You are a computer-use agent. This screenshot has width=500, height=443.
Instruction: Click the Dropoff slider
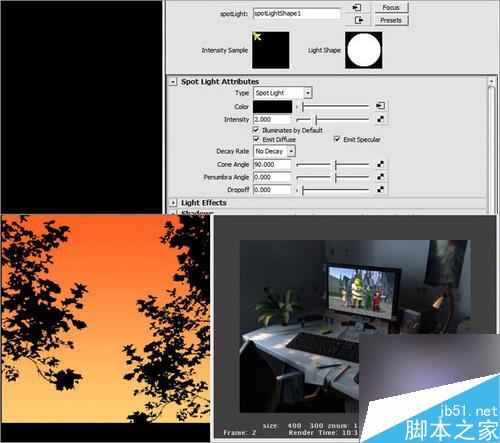[x=333, y=190]
